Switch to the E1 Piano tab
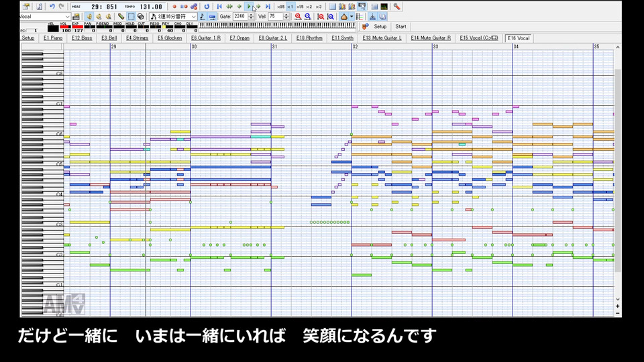644x362 pixels. [x=53, y=38]
